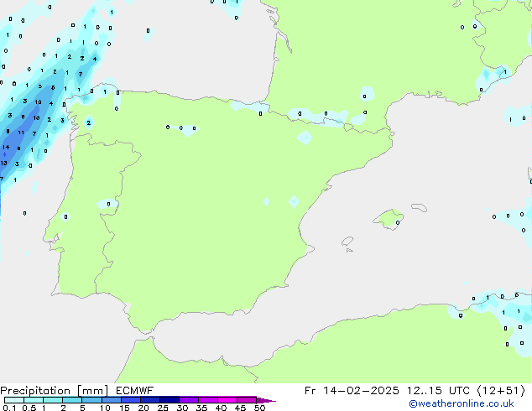Pick the 1–2 mm legend color box

tap(53, 400)
